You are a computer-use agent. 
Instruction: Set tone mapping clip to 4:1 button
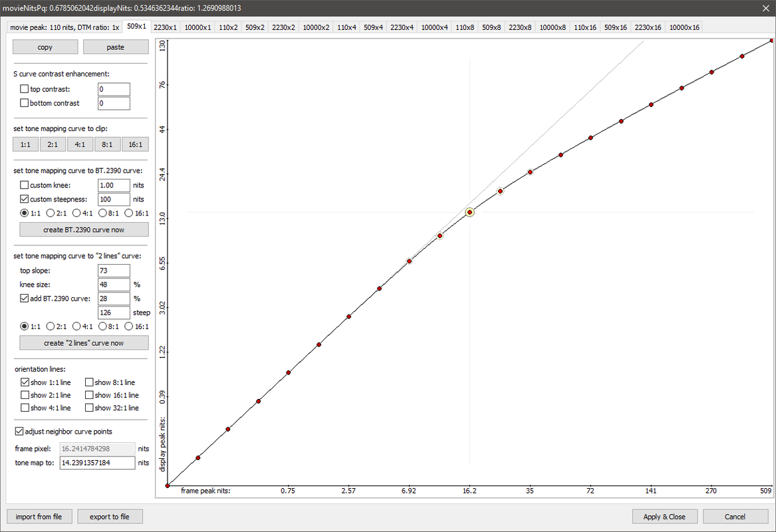tap(80, 144)
